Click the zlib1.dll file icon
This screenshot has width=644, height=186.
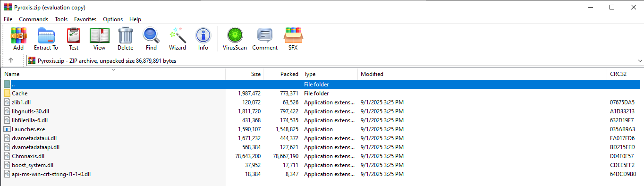click(7, 102)
